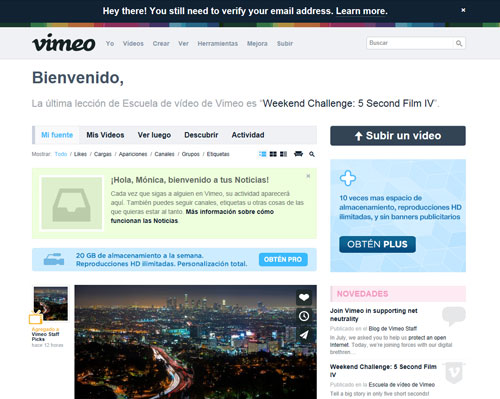Focus the Buscar search field
Image resolution: width=500 pixels, height=399 pixels.
410,43
